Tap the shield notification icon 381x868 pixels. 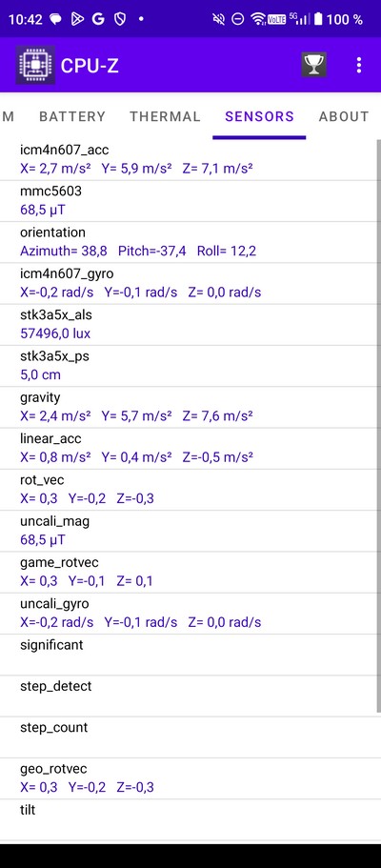pyautogui.click(x=119, y=19)
